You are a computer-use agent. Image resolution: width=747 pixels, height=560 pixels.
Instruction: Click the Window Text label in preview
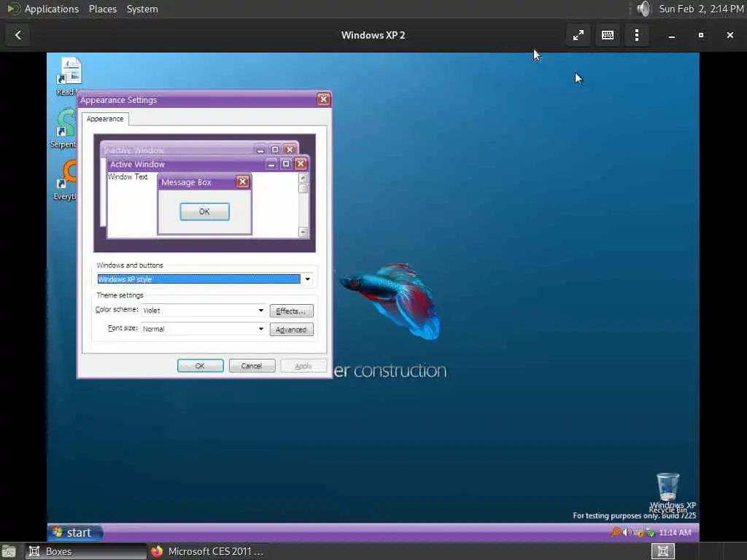tap(128, 176)
